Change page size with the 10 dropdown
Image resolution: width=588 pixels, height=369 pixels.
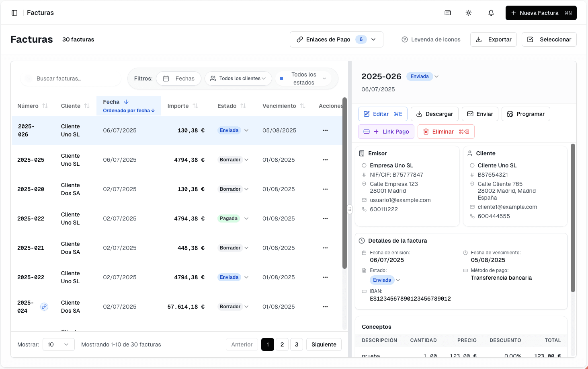58,344
